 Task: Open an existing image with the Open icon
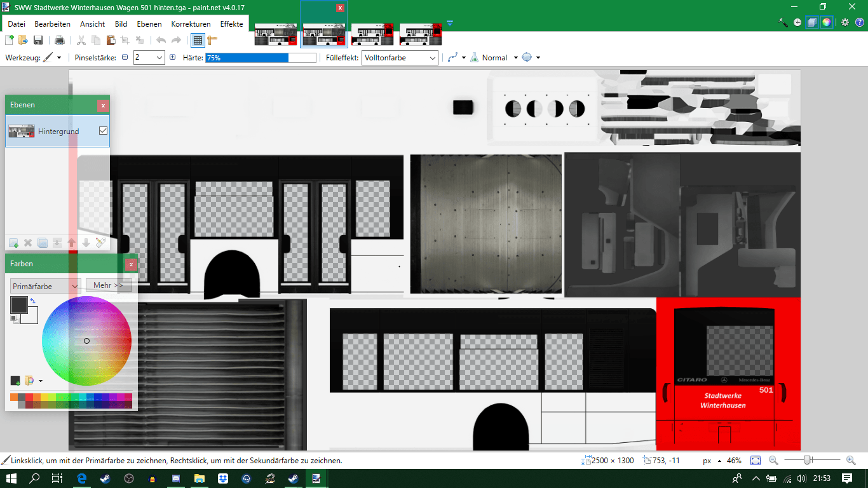click(x=24, y=40)
